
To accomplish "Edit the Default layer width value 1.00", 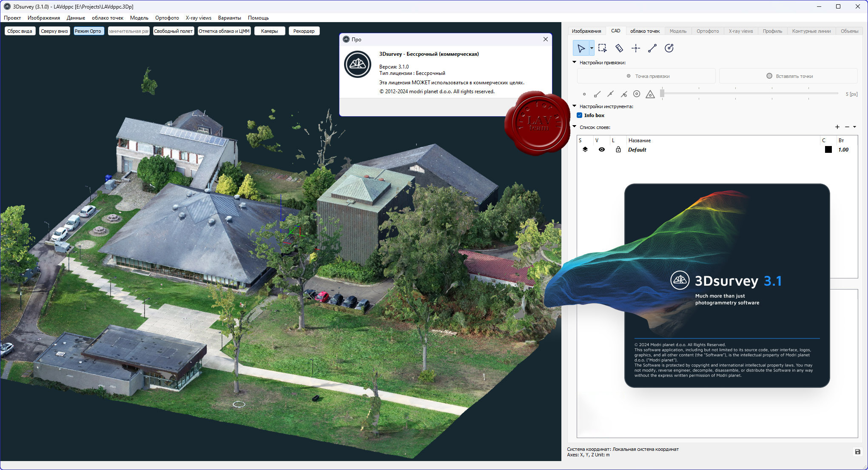I will [843, 150].
